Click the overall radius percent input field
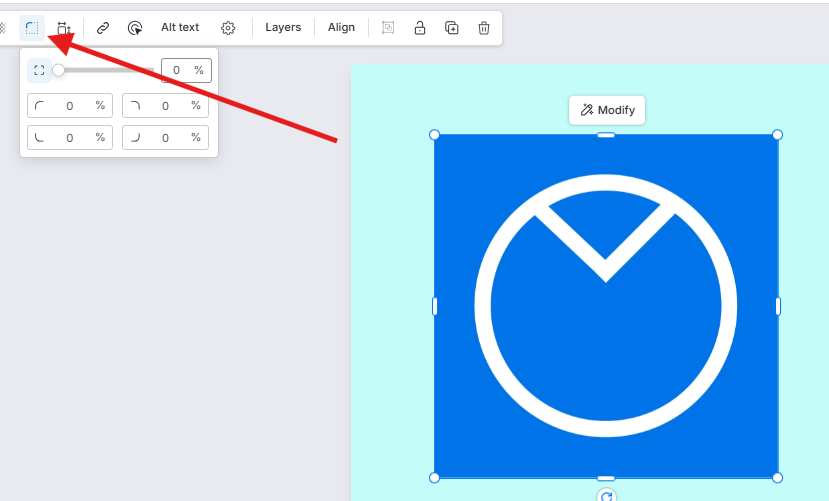The width and height of the screenshot is (829, 501). [177, 70]
